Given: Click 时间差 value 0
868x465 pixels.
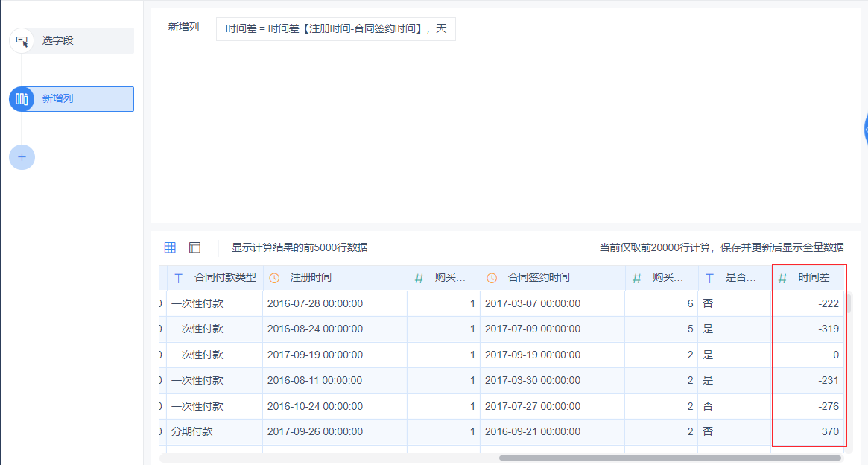Looking at the screenshot, I should [836, 355].
